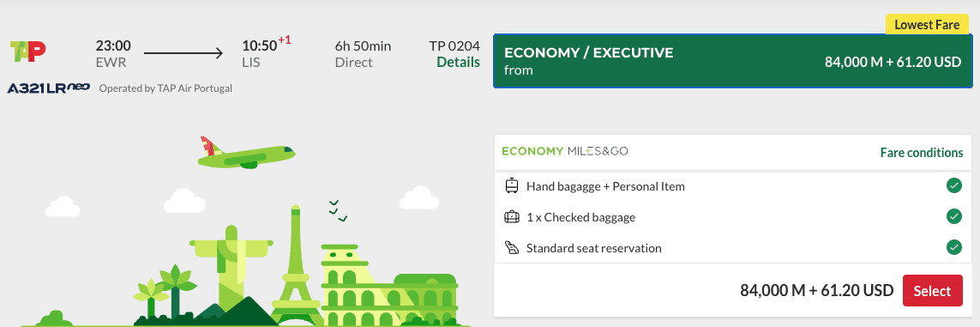Click the checked baggage suitcase icon
Screen dimensions: 980x327
511,217
